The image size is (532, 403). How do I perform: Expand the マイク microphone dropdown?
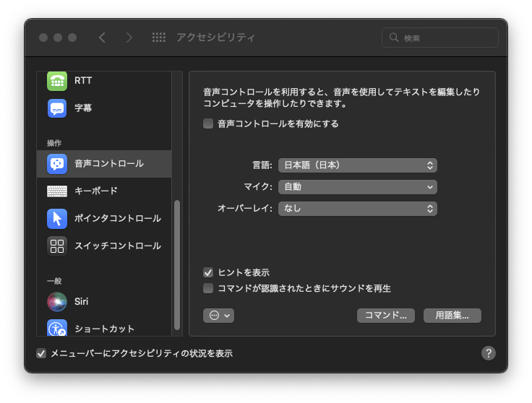coord(357,187)
